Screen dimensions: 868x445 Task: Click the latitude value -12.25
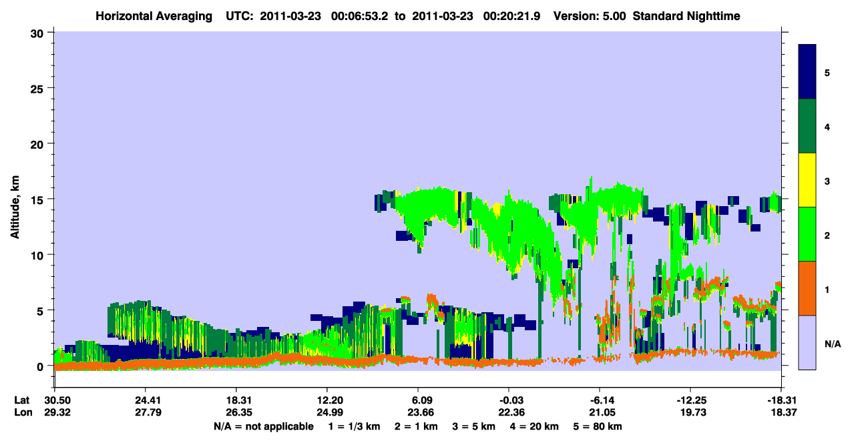click(x=690, y=400)
